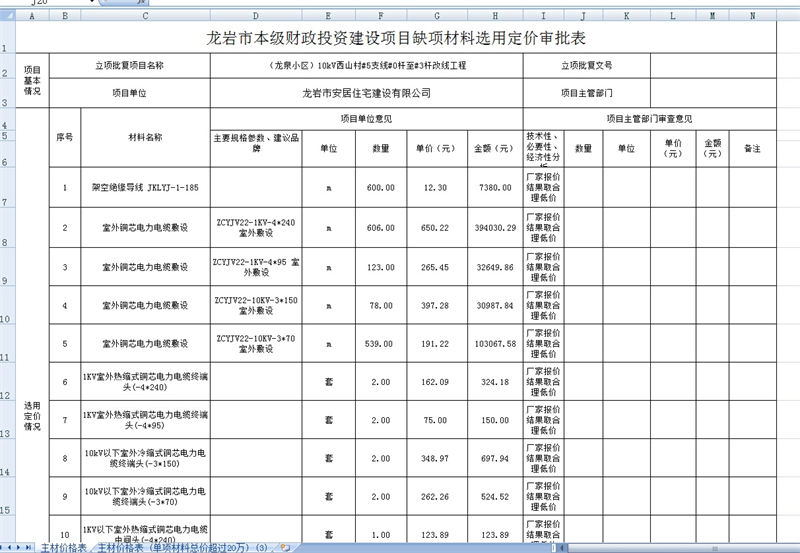This screenshot has height=553, width=800.
Task: Click the insert new worksheet icon
Action: click(x=285, y=547)
